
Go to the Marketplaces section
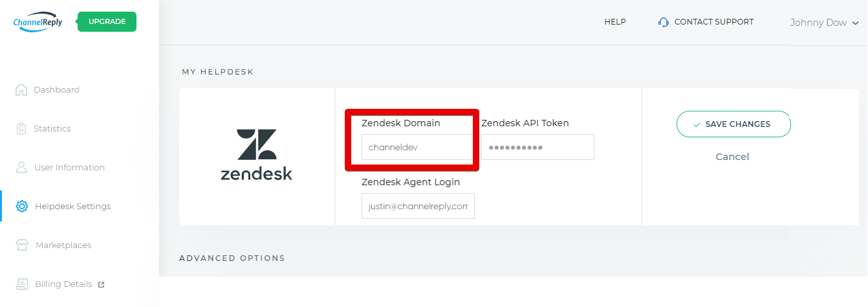click(63, 245)
